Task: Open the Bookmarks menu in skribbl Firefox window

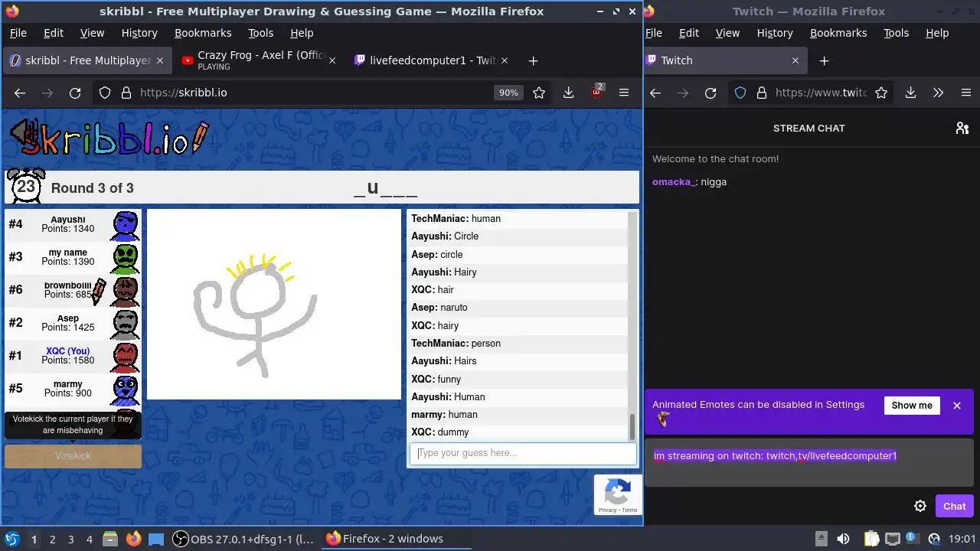Action: [203, 33]
